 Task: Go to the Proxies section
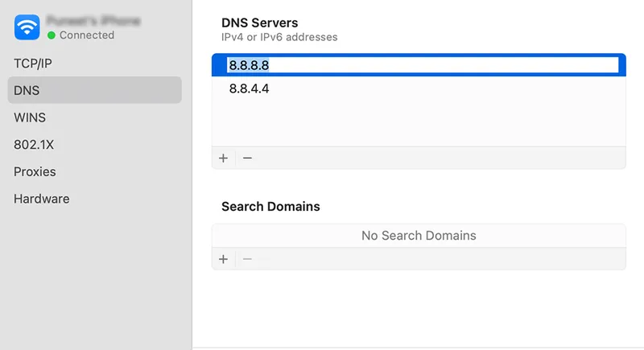tap(35, 171)
